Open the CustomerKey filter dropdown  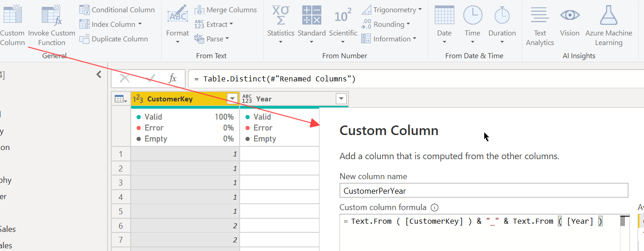pos(232,99)
